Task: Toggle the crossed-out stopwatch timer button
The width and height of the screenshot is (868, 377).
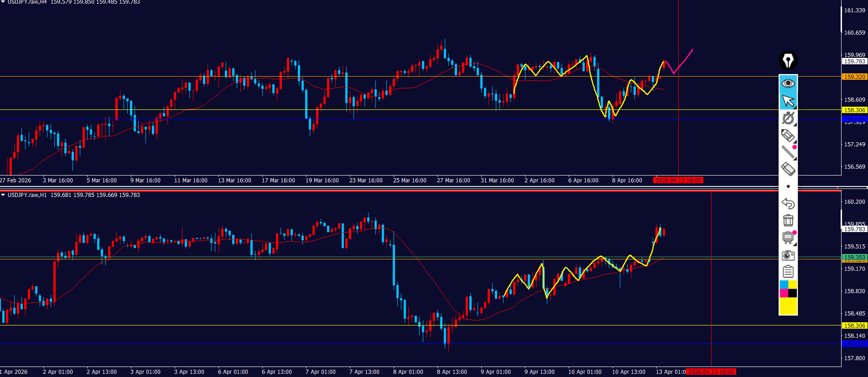Action: (x=788, y=118)
